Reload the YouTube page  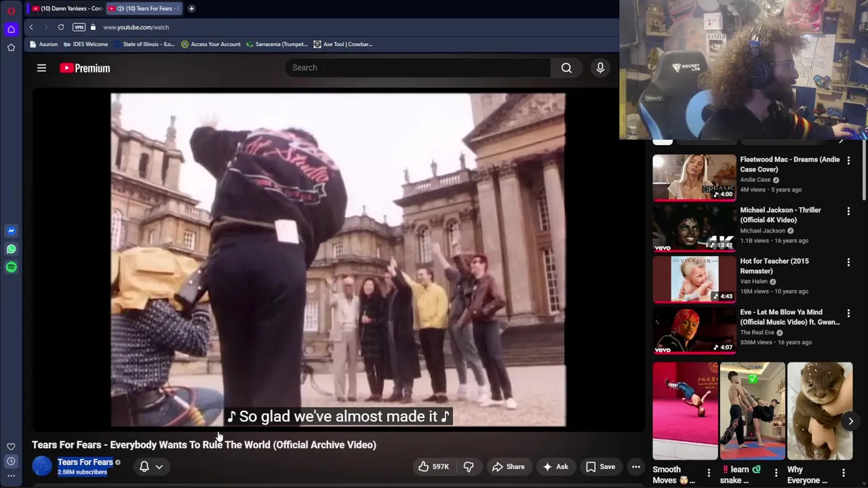[61, 27]
